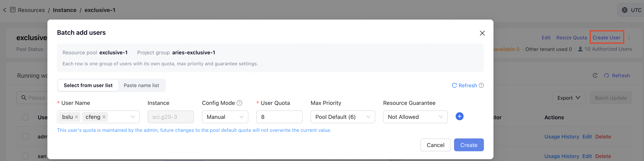Open the Config Mode Manual dropdown
The image size is (644, 161).
coord(225,117)
